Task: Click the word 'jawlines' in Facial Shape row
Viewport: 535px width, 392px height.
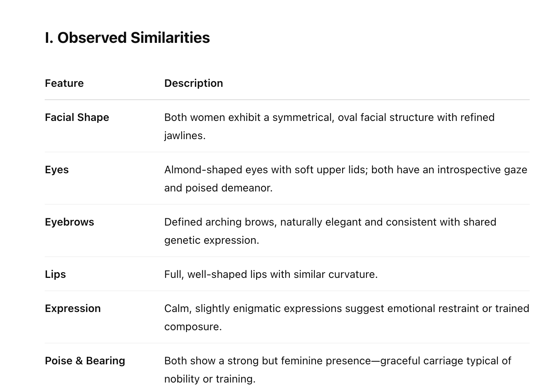Action: (x=185, y=136)
